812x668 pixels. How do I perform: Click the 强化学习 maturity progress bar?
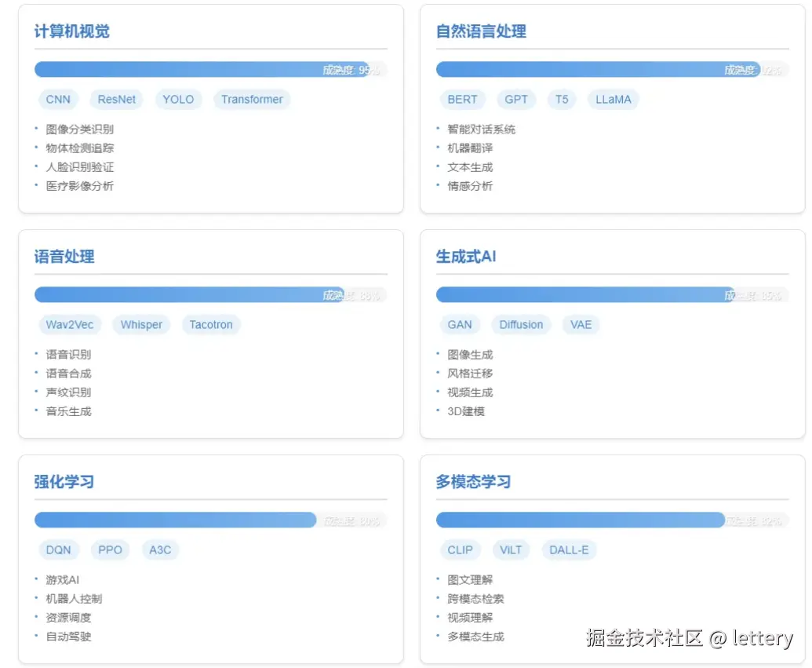pos(210,520)
